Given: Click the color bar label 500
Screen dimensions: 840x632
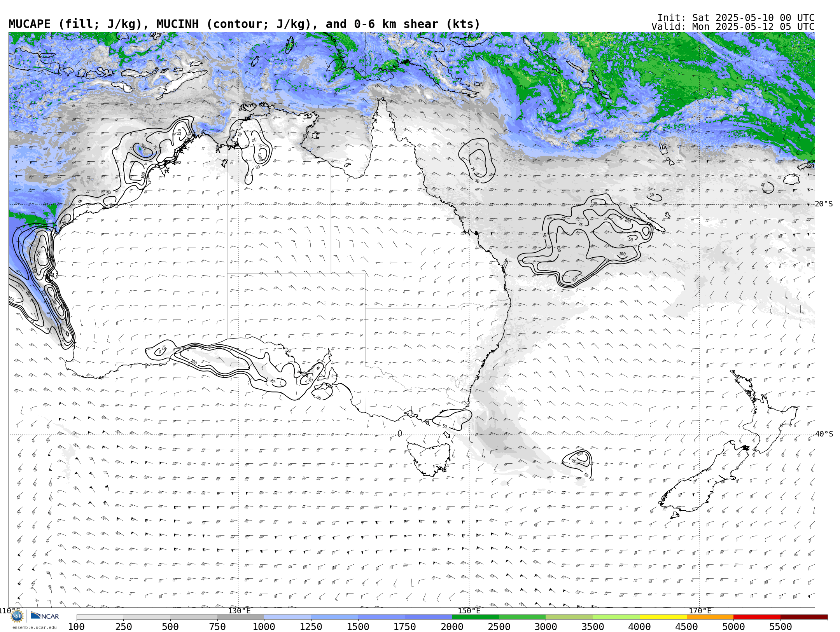Looking at the screenshot, I should point(170,627).
